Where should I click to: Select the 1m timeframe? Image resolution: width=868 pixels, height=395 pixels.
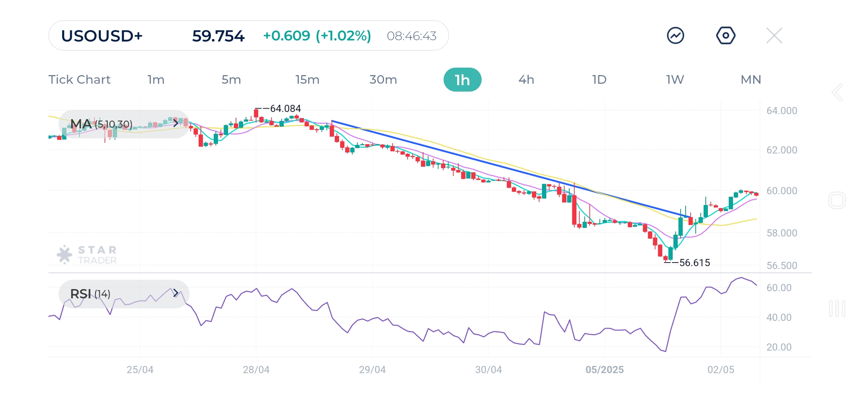coord(156,79)
